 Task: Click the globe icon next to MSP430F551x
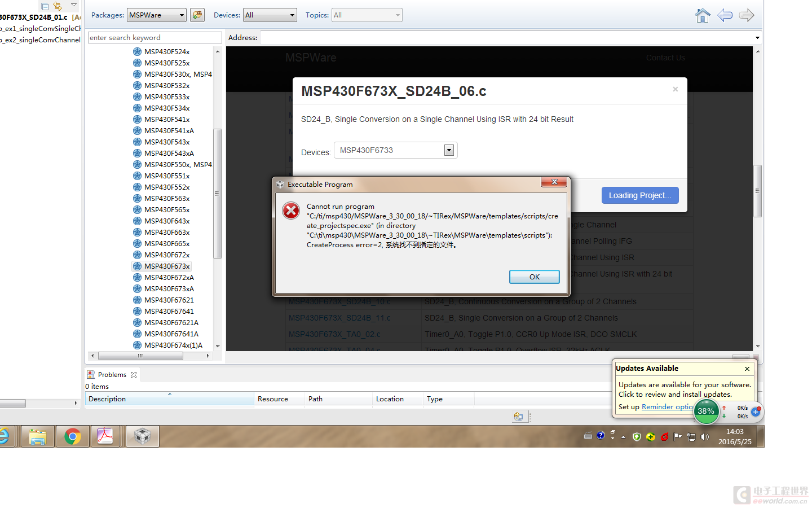point(137,176)
